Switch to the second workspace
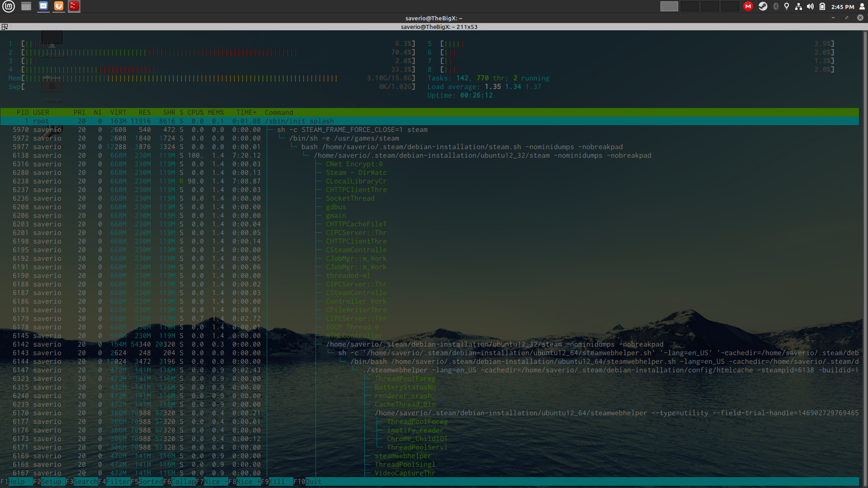868x488 pixels. coord(689,6)
